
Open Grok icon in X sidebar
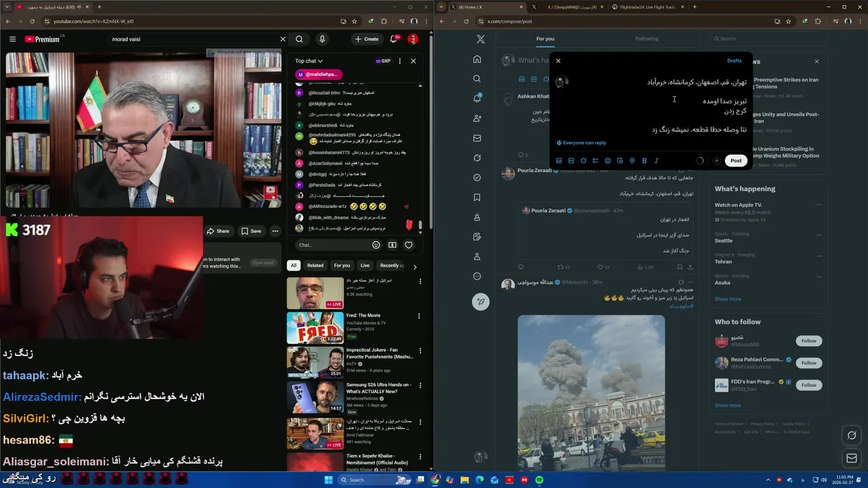477,158
